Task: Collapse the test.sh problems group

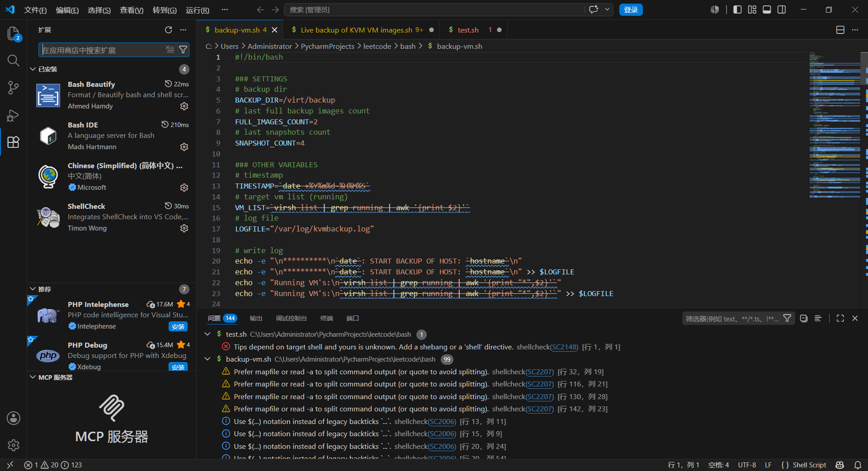Action: pyautogui.click(x=208, y=334)
